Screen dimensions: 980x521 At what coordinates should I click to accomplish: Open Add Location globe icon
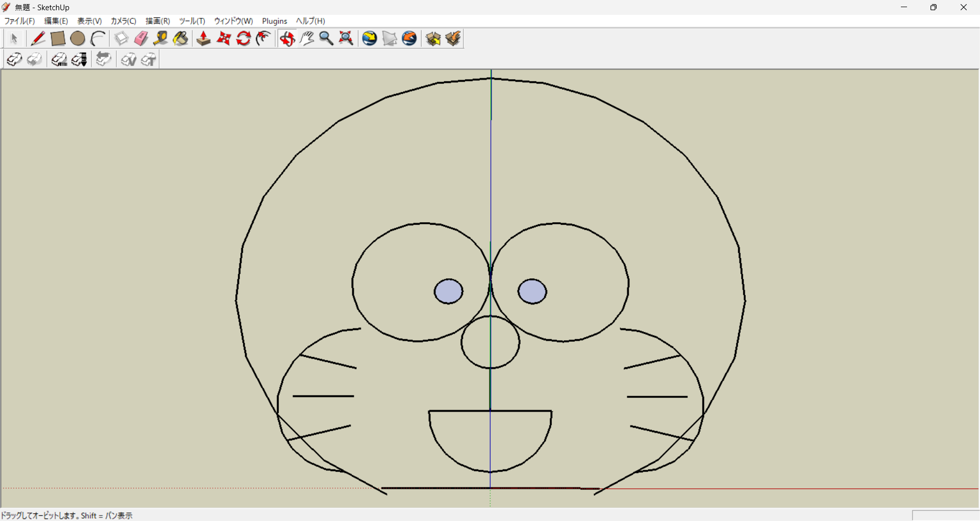(x=370, y=38)
